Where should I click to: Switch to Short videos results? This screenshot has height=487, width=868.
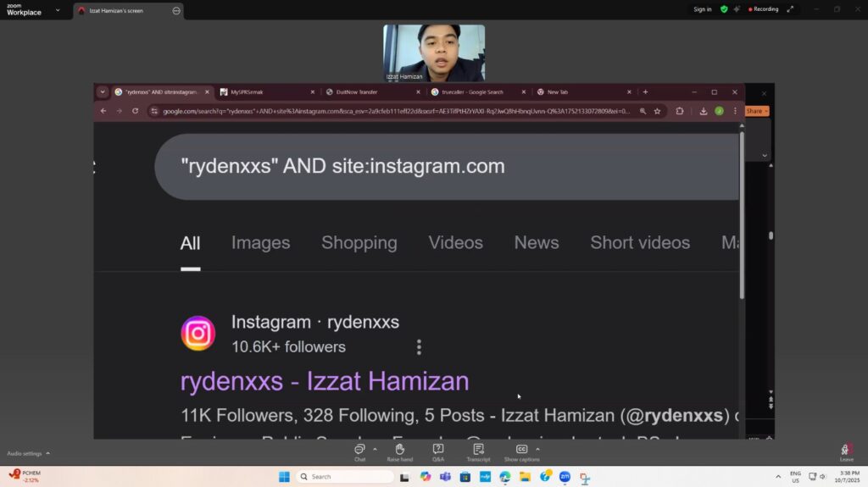pos(640,242)
